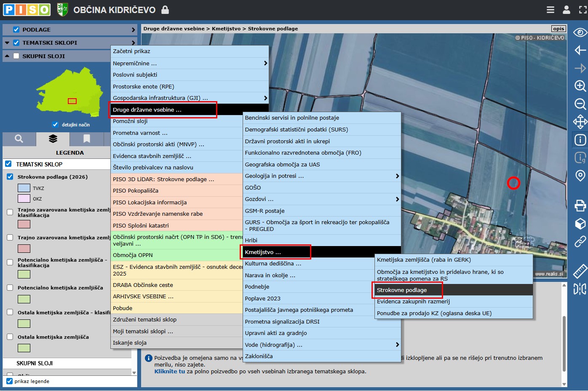This screenshot has height=391, width=588.
Task: Expand the Geologija in potresi submenu
Action: (397, 176)
